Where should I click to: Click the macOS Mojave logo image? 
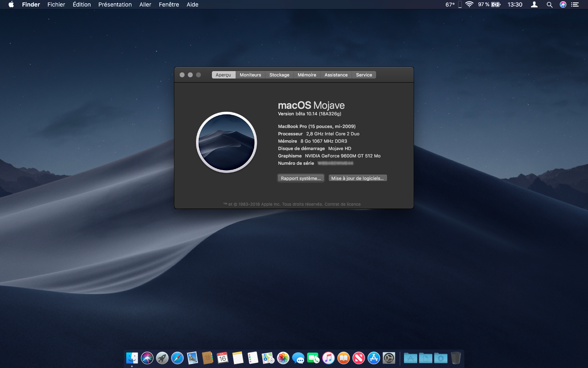pyautogui.click(x=227, y=142)
